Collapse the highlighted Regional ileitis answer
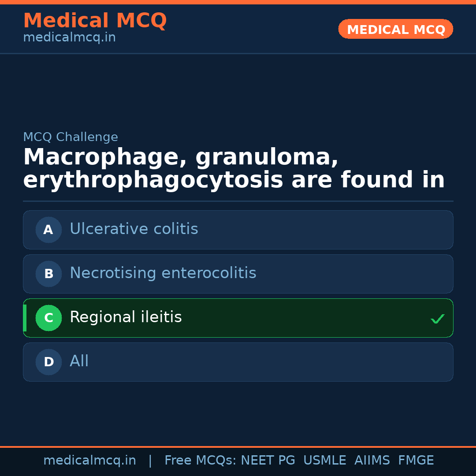Screen dimensions: 476x476 point(238,318)
